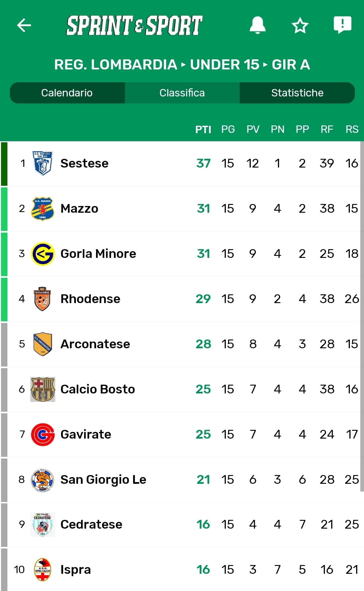Image resolution: width=364 pixels, height=591 pixels.
Task: Tap the back arrow icon
Action: coord(24,25)
